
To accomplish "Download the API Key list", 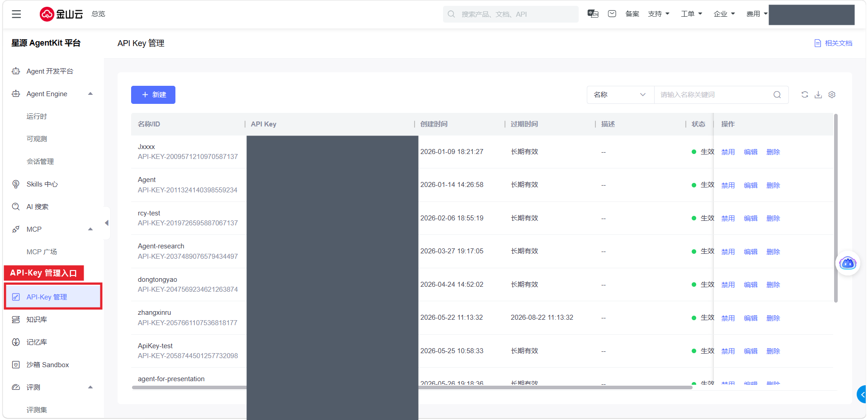I will (818, 94).
